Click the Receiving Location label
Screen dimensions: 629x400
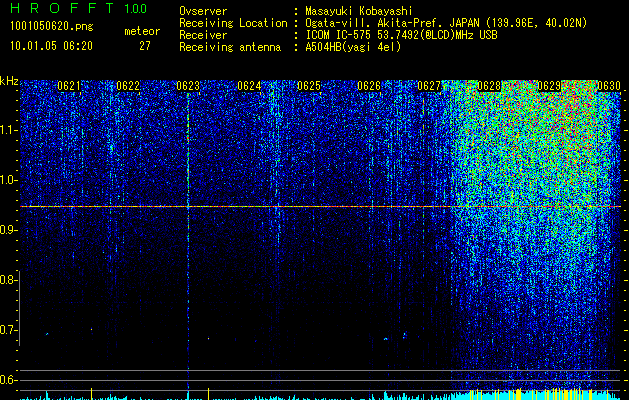tap(233, 23)
